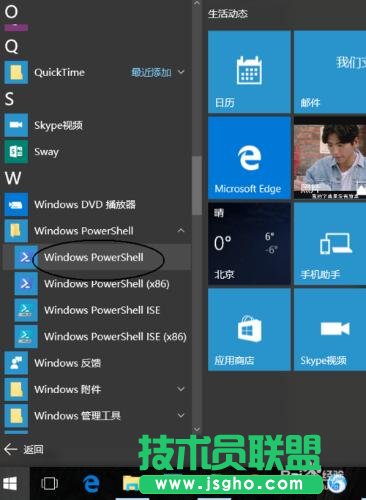366x500 pixels.
Task: Click the Windows 附件 folder icon
Action: pos(16,389)
